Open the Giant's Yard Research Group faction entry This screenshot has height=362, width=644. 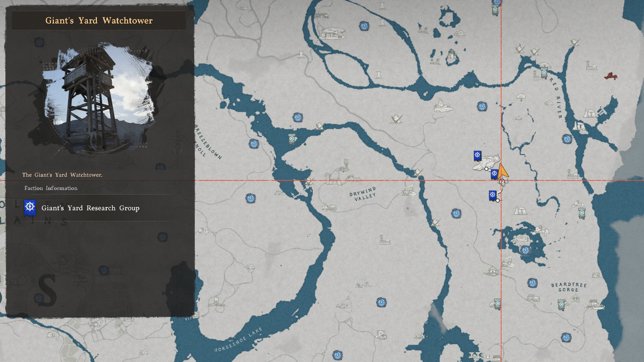point(99,208)
